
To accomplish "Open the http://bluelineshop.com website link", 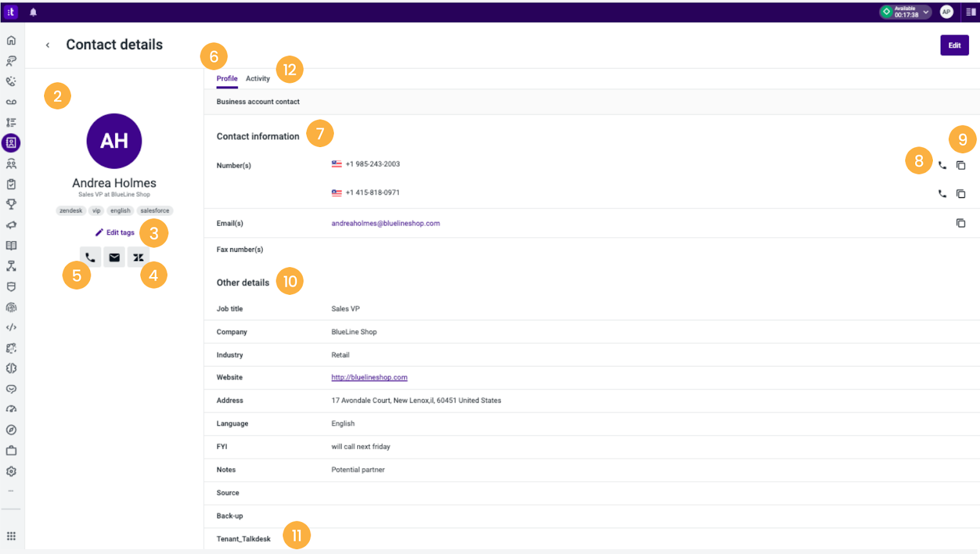I will [x=369, y=378].
